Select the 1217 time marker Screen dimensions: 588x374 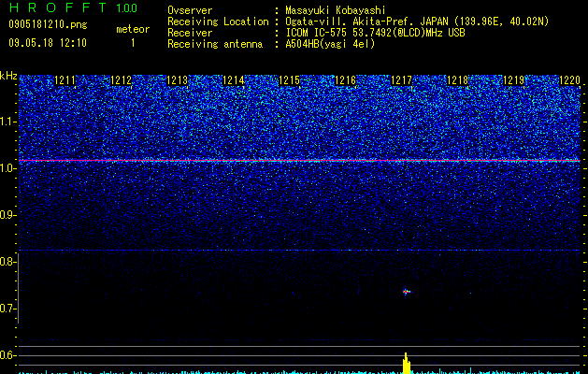pyautogui.click(x=401, y=80)
